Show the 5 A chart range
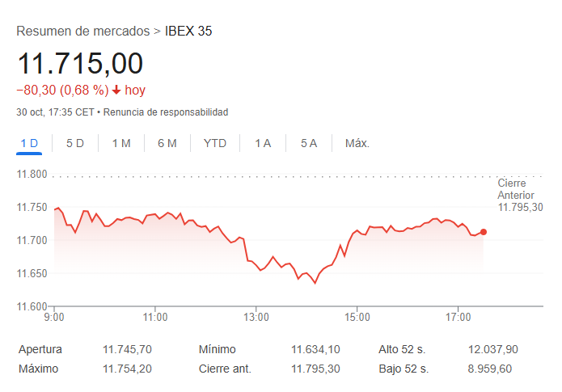The width and height of the screenshot is (562, 392). 309,143
